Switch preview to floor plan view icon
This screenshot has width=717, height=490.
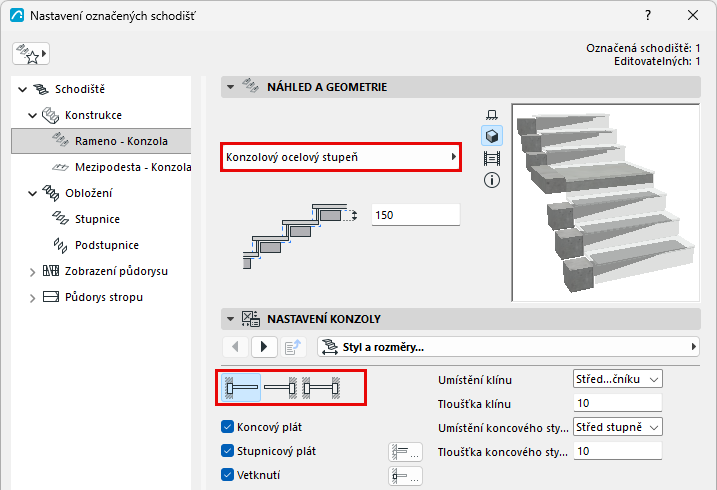click(x=492, y=114)
